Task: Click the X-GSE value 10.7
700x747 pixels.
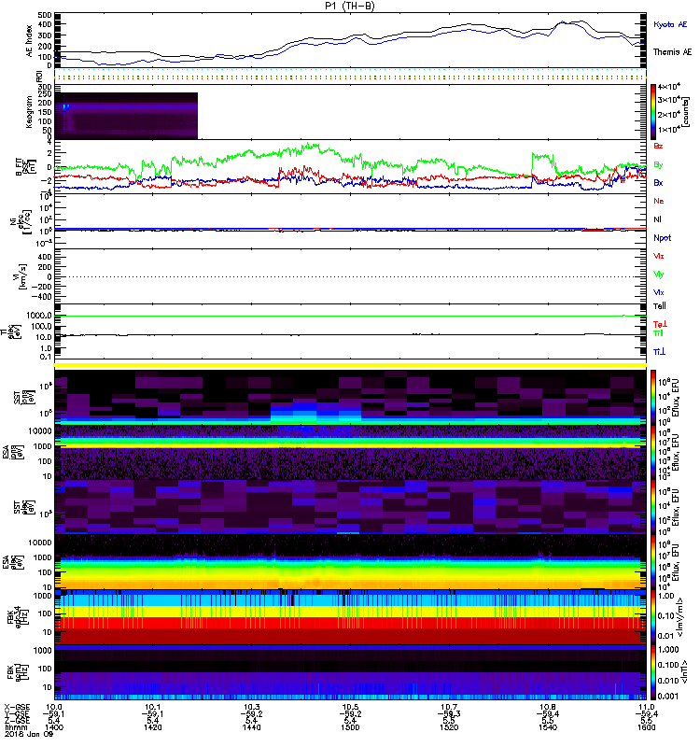Action: (x=449, y=707)
